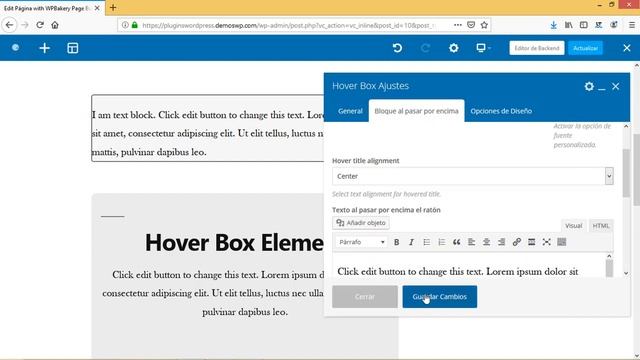
Task: Open a new browser tab
Action: coord(113,7)
